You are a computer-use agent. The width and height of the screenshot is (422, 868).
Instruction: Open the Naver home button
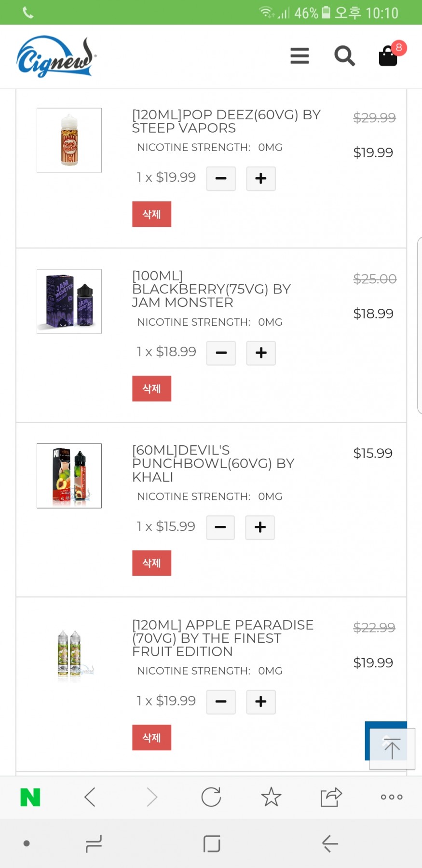click(30, 797)
